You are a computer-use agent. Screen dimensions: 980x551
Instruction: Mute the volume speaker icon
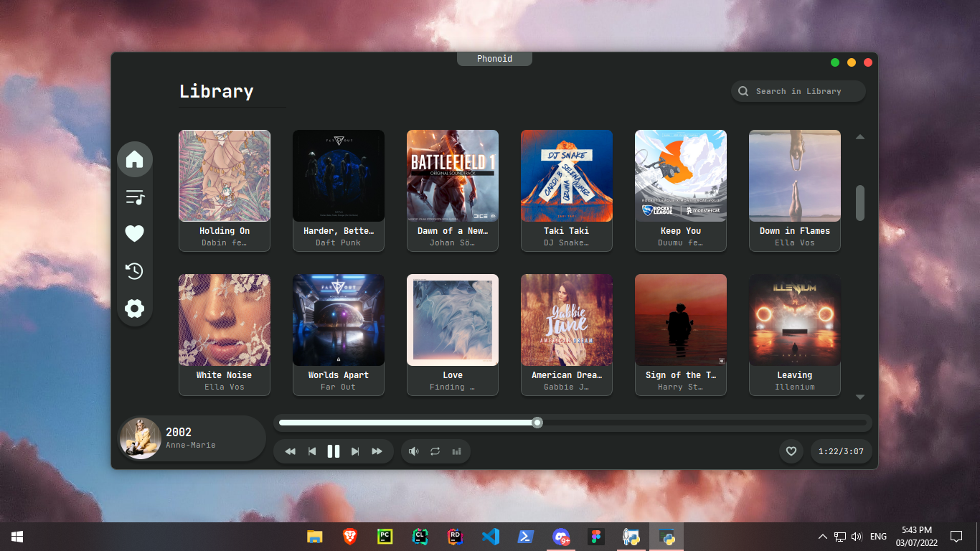(414, 451)
